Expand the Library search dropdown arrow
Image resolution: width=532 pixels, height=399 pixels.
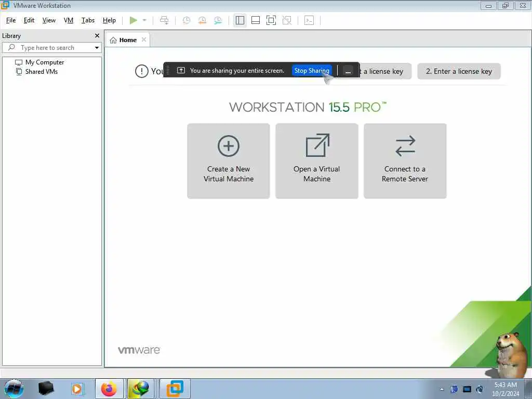pos(97,48)
